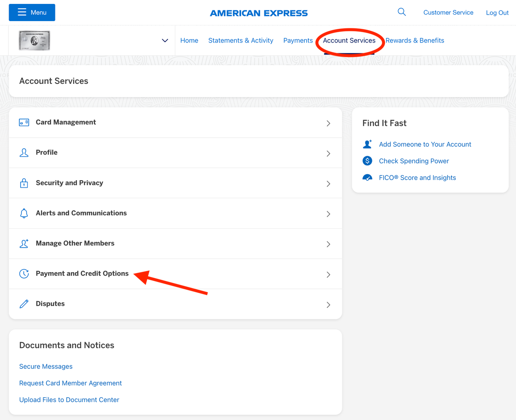516x420 pixels.
Task: Click the Alerts and Communications bell icon
Action: [x=24, y=213]
